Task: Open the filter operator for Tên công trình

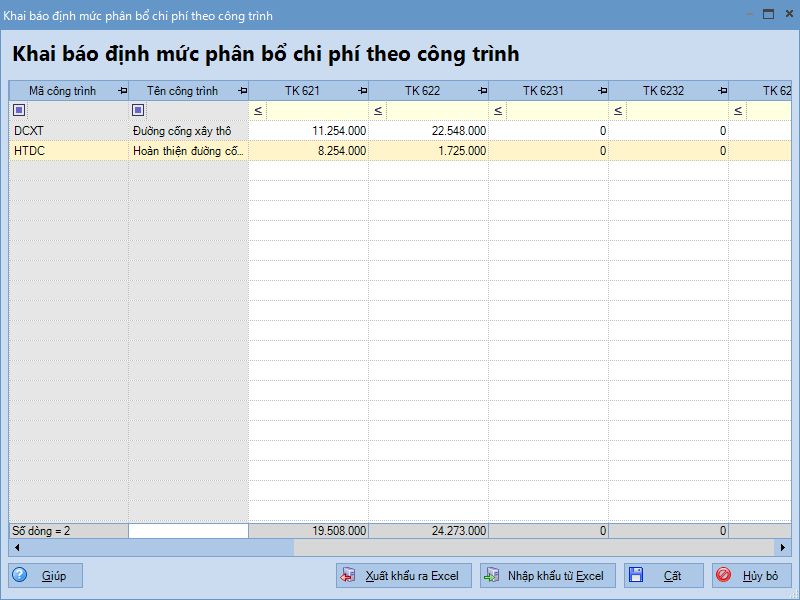Action: coord(138,110)
